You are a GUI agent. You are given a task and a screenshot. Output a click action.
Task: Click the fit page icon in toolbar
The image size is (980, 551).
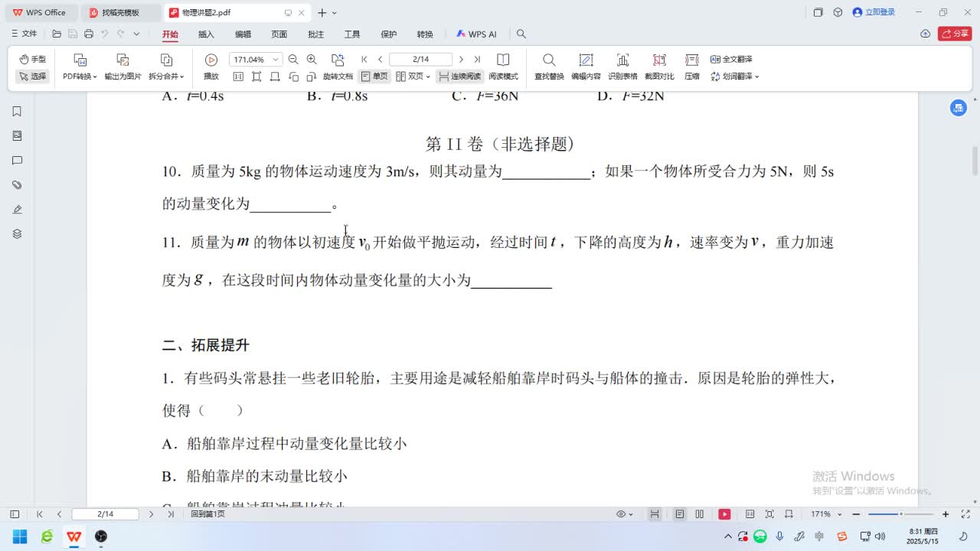coord(256,77)
